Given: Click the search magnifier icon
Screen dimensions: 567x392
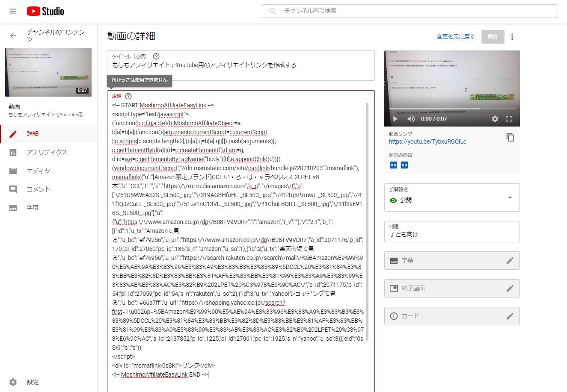Looking at the screenshot, I should click(273, 11).
